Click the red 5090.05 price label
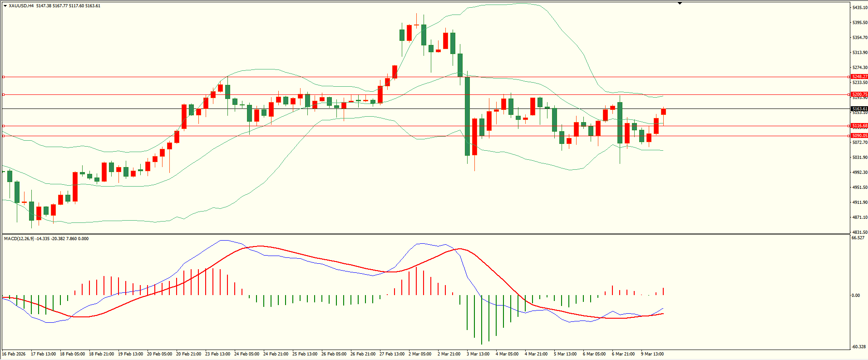Image resolution: width=868 pixels, height=360 pixels. [x=859, y=136]
